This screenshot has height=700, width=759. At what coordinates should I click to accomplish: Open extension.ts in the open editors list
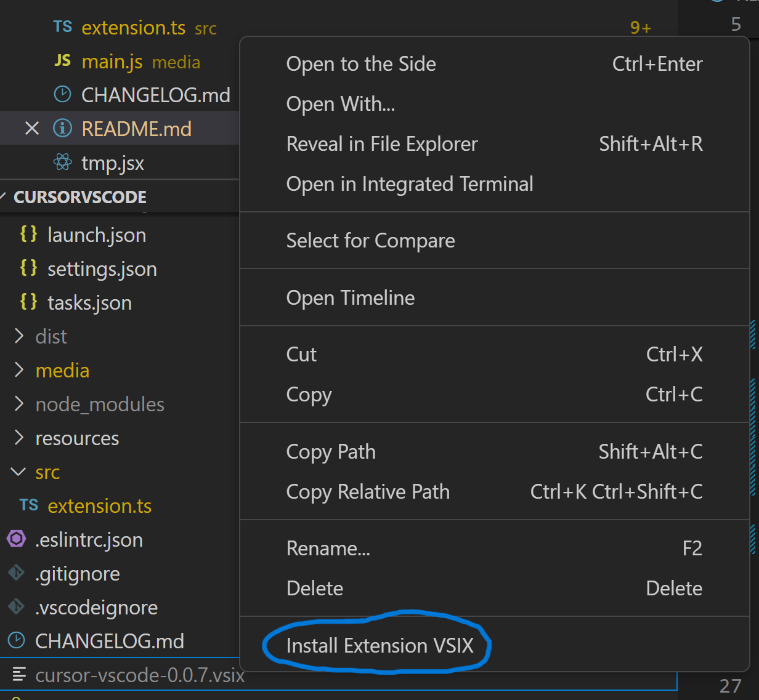point(134,28)
